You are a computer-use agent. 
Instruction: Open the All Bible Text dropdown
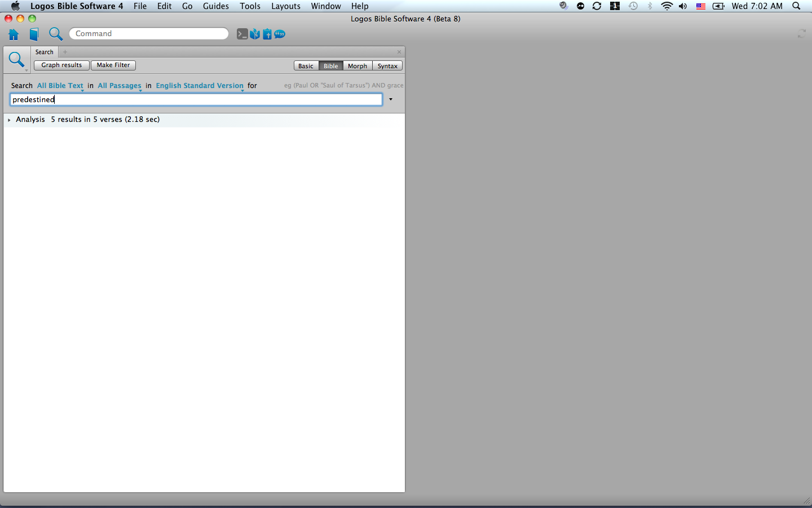coord(60,86)
